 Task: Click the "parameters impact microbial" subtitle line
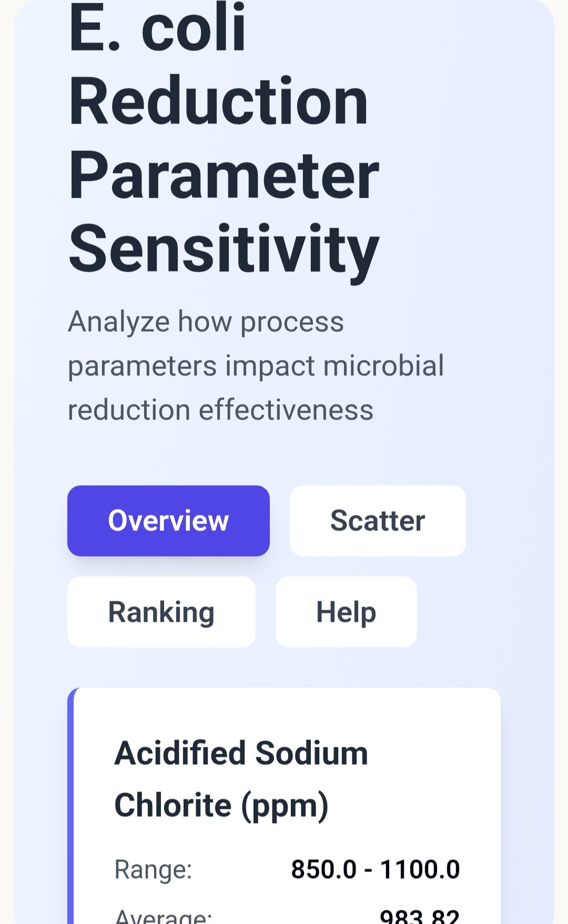tap(256, 366)
